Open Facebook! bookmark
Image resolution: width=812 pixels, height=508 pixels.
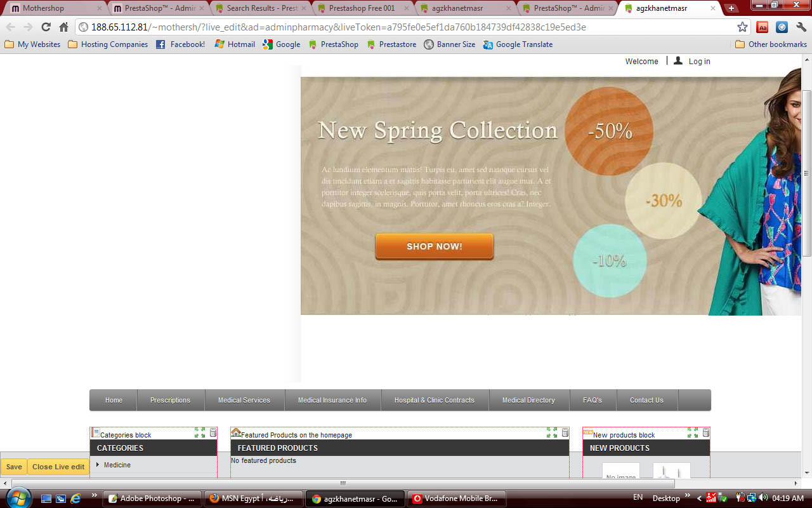180,44
